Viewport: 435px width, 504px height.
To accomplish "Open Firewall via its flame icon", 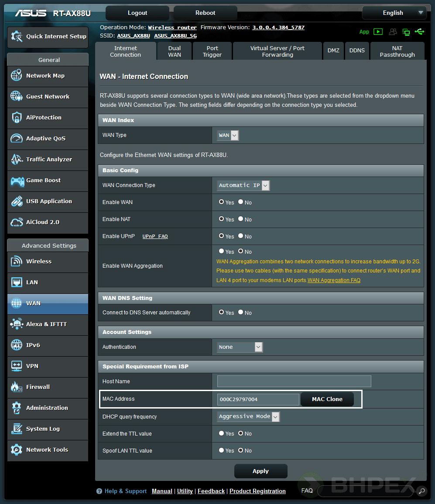I will click(17, 387).
